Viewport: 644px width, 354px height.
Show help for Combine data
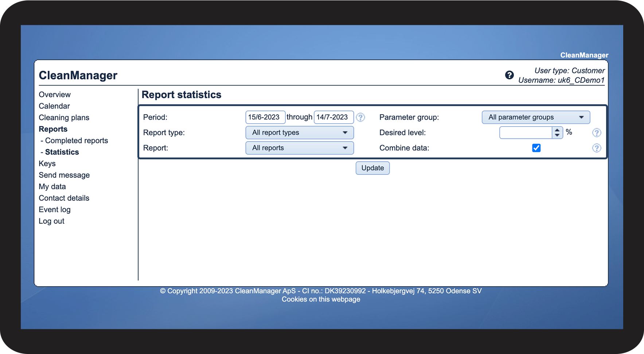coord(597,148)
